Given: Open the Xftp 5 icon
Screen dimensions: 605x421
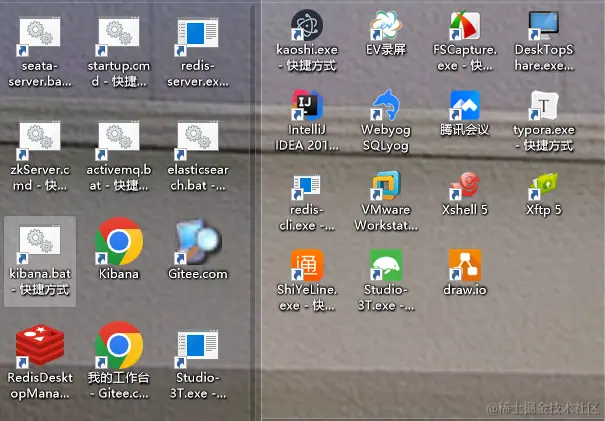Looking at the screenshot, I should pyautogui.click(x=544, y=186).
